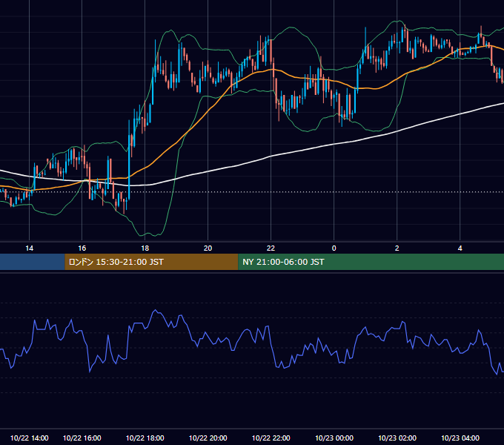Click the 2 hour axis label
The image size is (504, 445).
point(397,248)
